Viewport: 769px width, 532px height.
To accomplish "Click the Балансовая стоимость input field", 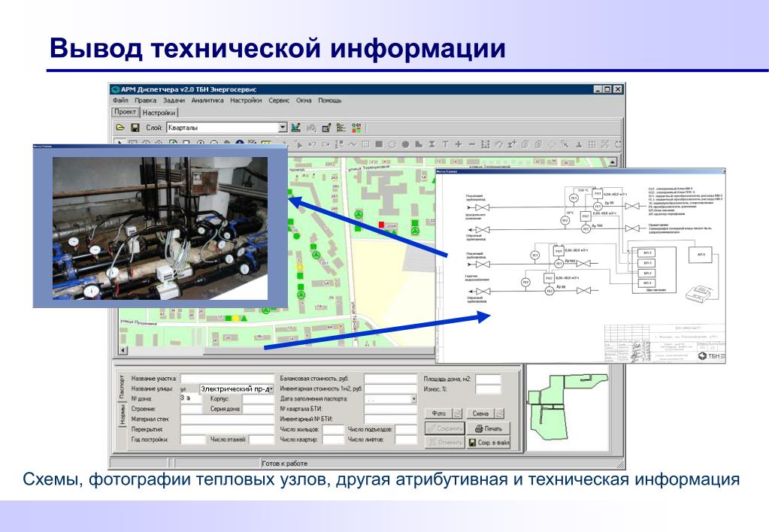I will point(390,379).
